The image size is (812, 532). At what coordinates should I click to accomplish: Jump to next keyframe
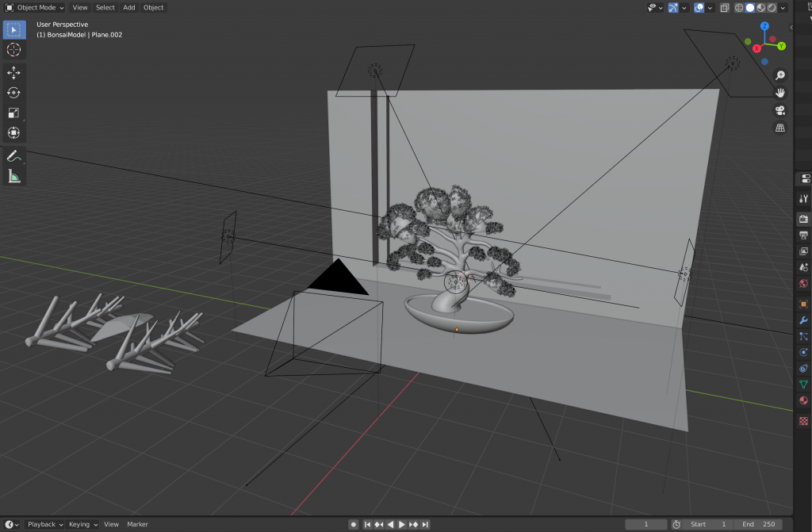pyautogui.click(x=413, y=524)
